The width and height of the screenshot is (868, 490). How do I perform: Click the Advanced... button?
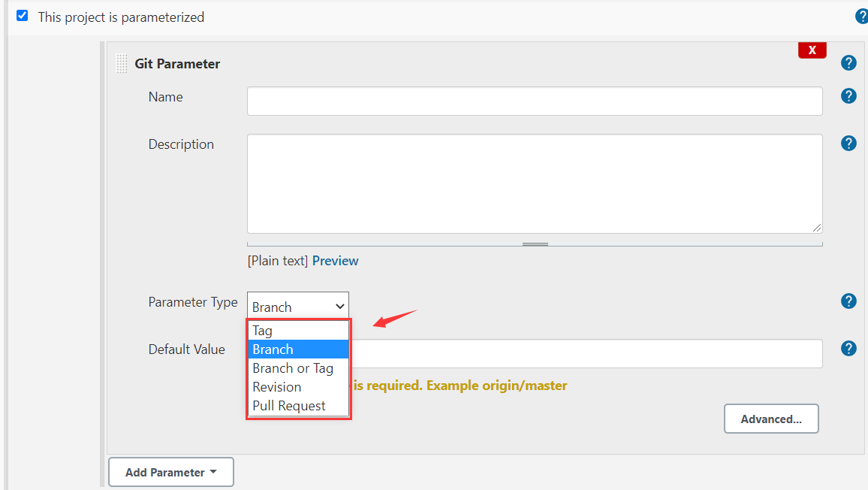coord(771,419)
